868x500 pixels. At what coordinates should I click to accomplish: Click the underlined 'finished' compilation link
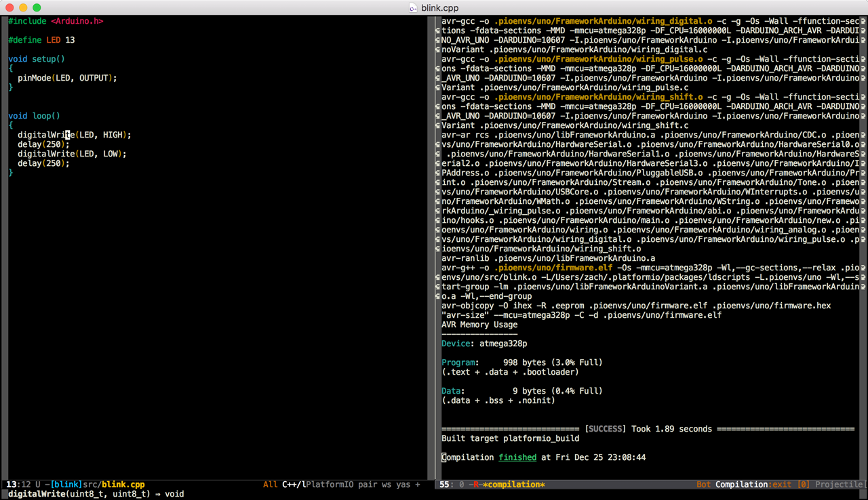pos(517,457)
